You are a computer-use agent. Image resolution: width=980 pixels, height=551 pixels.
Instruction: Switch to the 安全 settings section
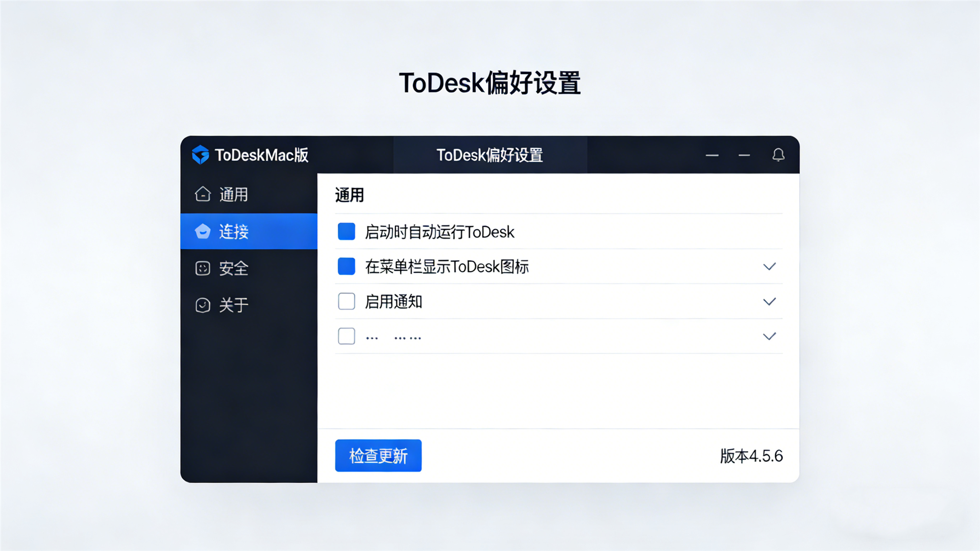click(x=234, y=268)
